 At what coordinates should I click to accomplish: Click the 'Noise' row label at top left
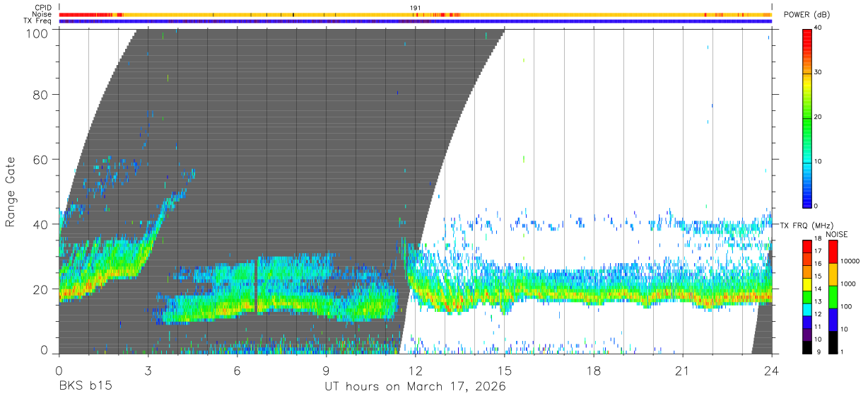pyautogui.click(x=42, y=14)
